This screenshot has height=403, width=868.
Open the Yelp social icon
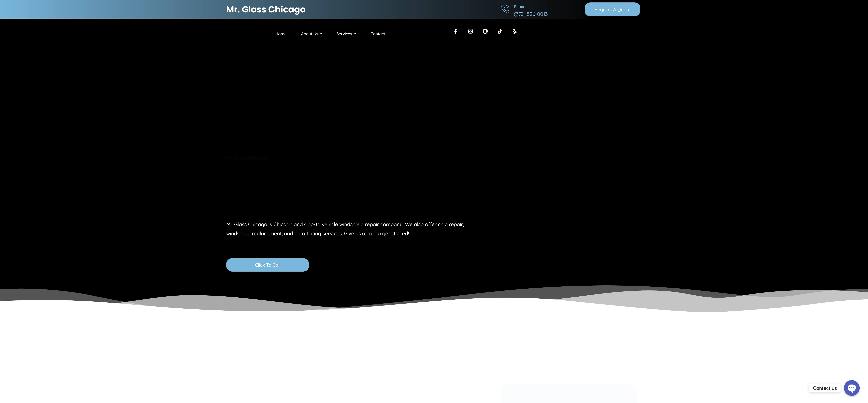tap(515, 31)
